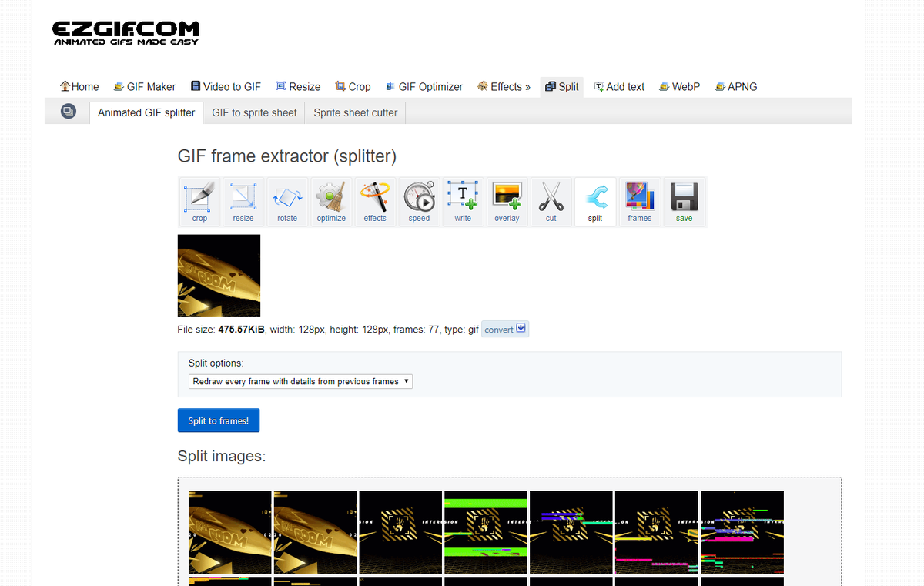Open the Split menu item

click(561, 87)
